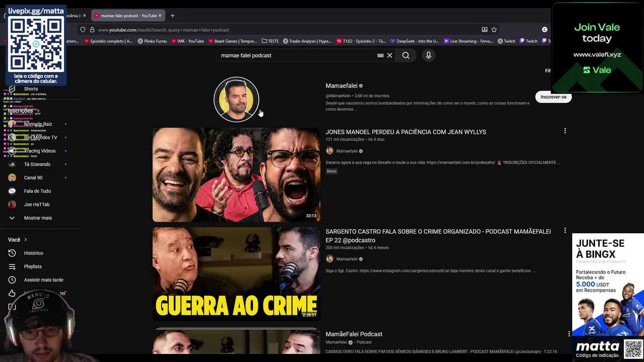Click '@Mamaefalei' handle text

pyautogui.click(x=338, y=96)
